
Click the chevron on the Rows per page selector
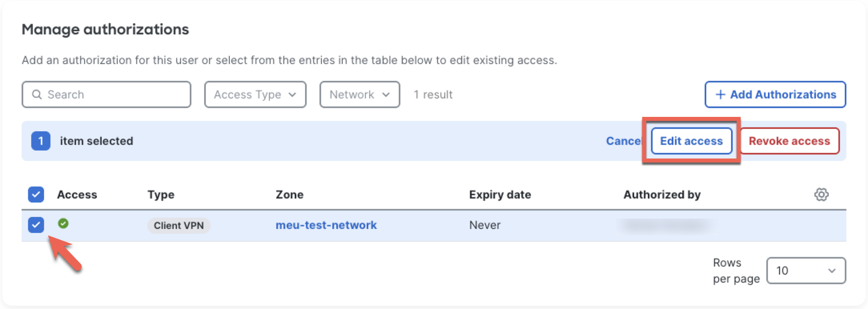[x=832, y=271]
